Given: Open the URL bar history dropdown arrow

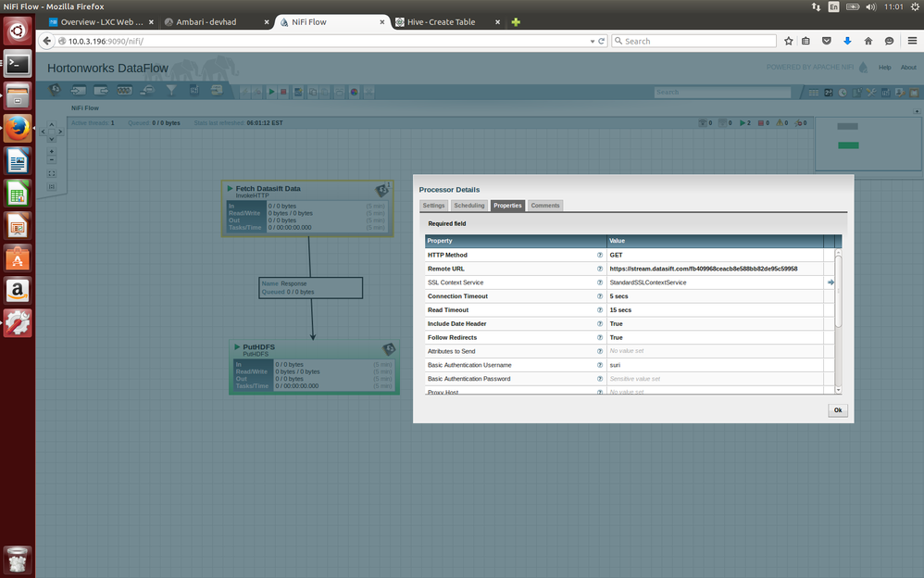Looking at the screenshot, I should (x=593, y=42).
